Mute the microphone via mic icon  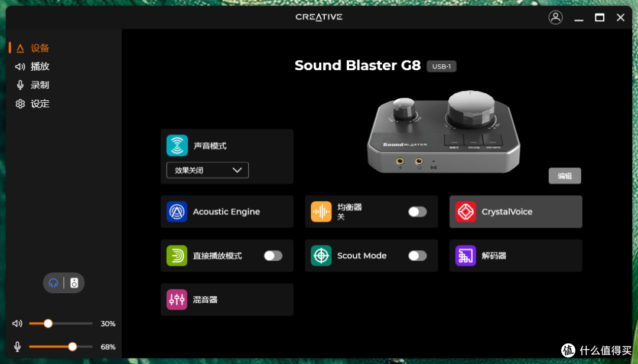pos(17,346)
